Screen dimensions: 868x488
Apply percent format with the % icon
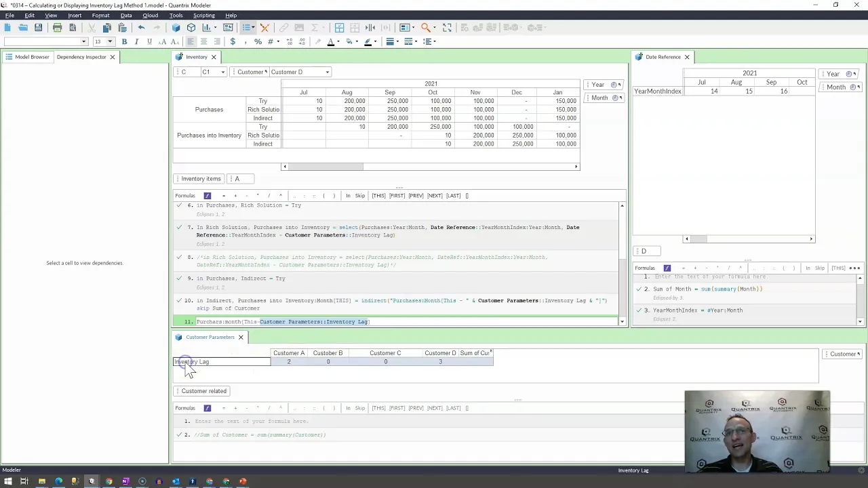(x=258, y=42)
